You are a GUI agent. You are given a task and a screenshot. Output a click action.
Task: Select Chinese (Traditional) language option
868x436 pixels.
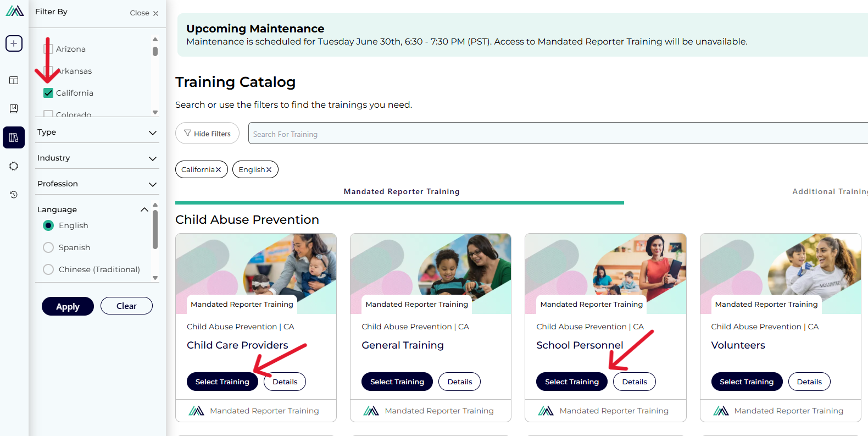48,269
